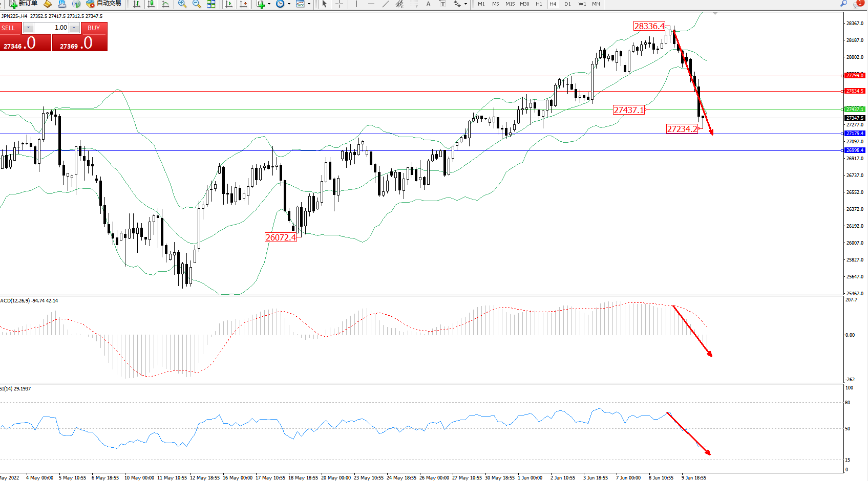Image resolution: width=868 pixels, height=481 pixels.
Task: Increase the lot volume with up arrow
Action: (74, 28)
